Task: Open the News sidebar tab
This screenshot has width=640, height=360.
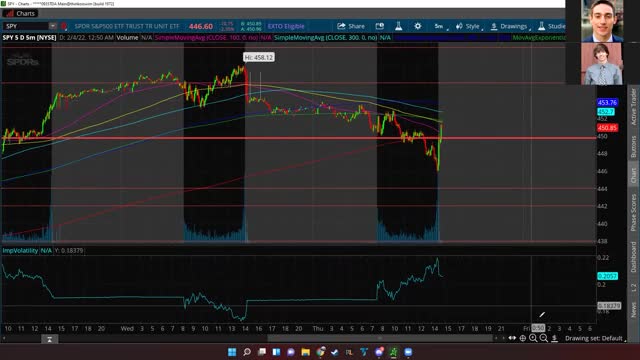Action: 633,309
